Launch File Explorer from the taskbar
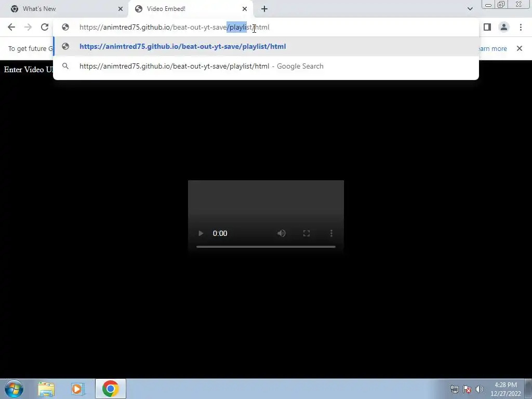 pos(46,389)
